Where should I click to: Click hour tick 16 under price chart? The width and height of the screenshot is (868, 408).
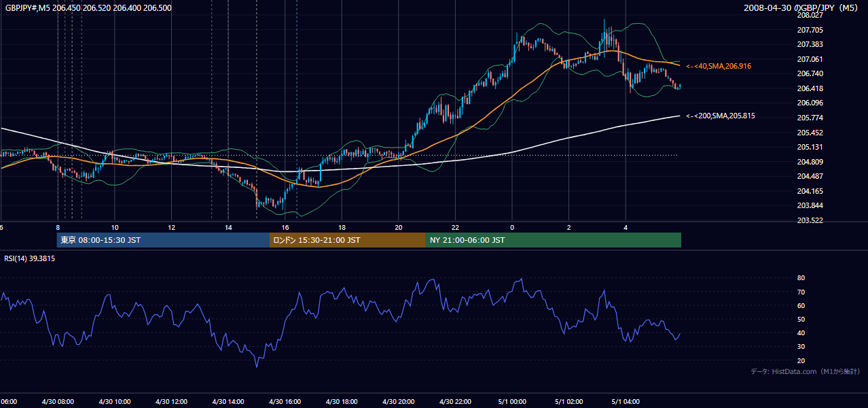point(285,227)
